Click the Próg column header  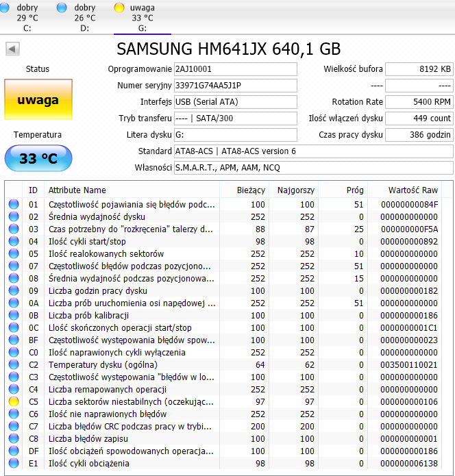click(x=343, y=190)
